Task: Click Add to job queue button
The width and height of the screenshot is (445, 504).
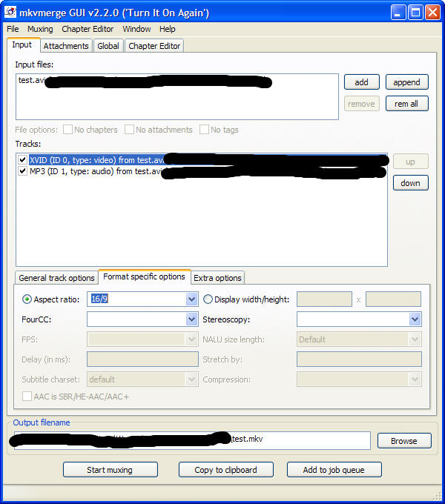Action: 334,470
